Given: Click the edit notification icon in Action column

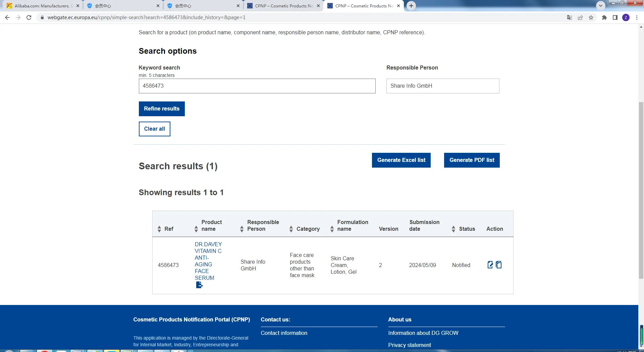Looking at the screenshot, I should click(490, 265).
